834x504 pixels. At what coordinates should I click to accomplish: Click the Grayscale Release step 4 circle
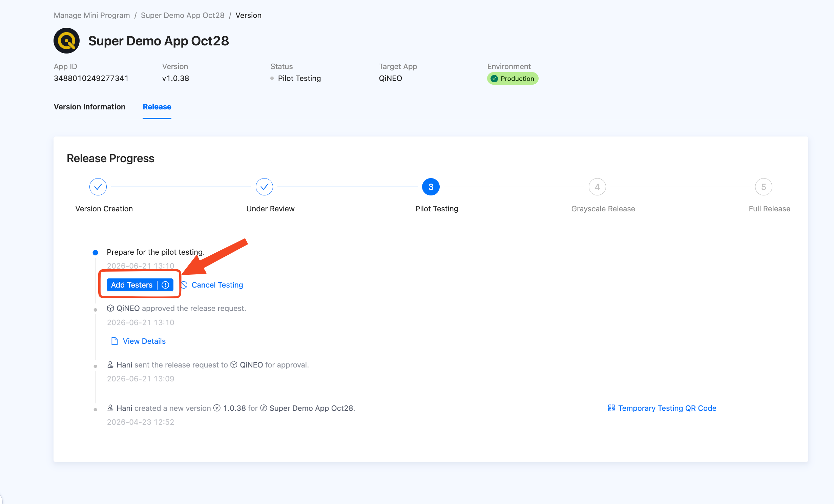(x=597, y=187)
